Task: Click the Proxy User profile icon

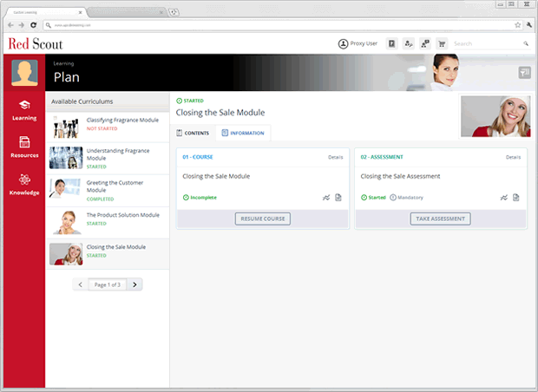Action: coord(343,44)
